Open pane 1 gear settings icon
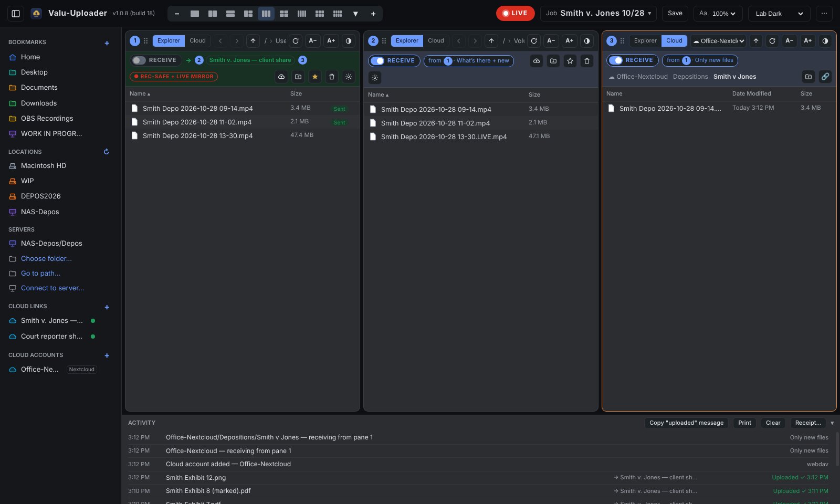 (349, 77)
